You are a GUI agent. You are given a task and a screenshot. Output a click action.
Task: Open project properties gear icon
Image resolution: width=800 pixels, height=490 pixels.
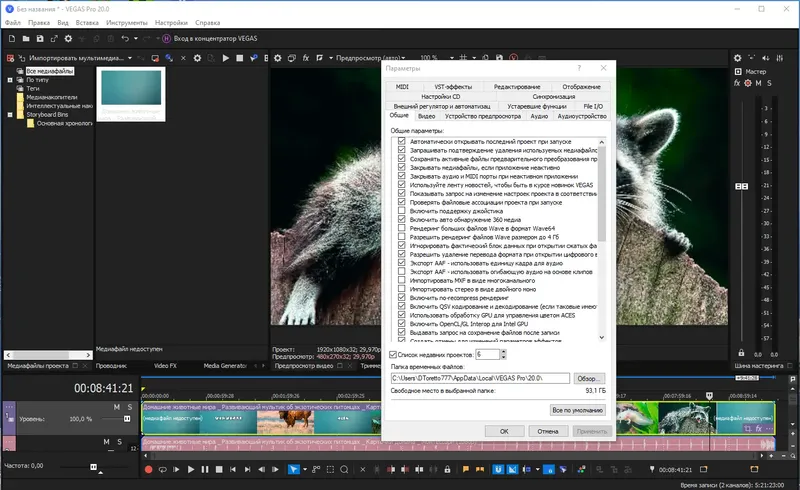click(68, 38)
